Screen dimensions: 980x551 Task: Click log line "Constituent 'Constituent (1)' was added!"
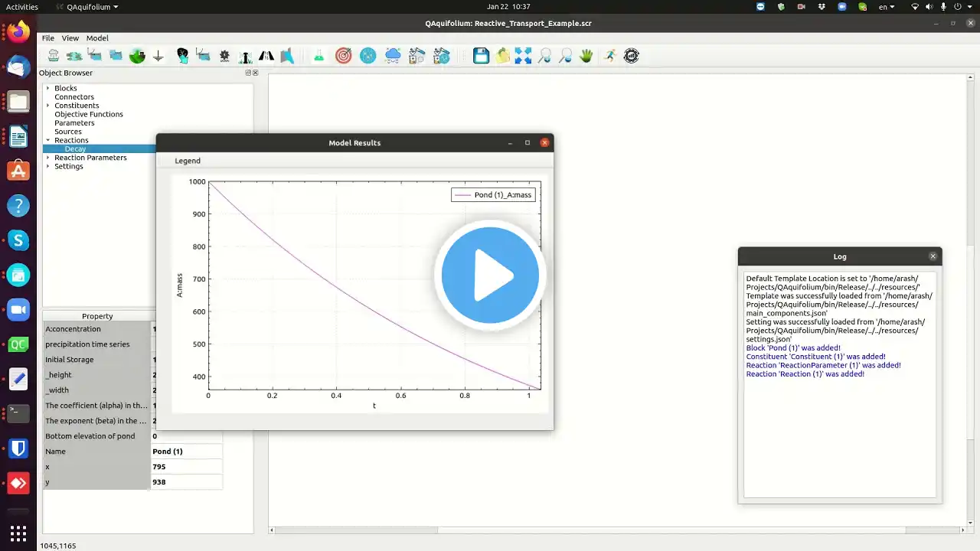pos(816,357)
